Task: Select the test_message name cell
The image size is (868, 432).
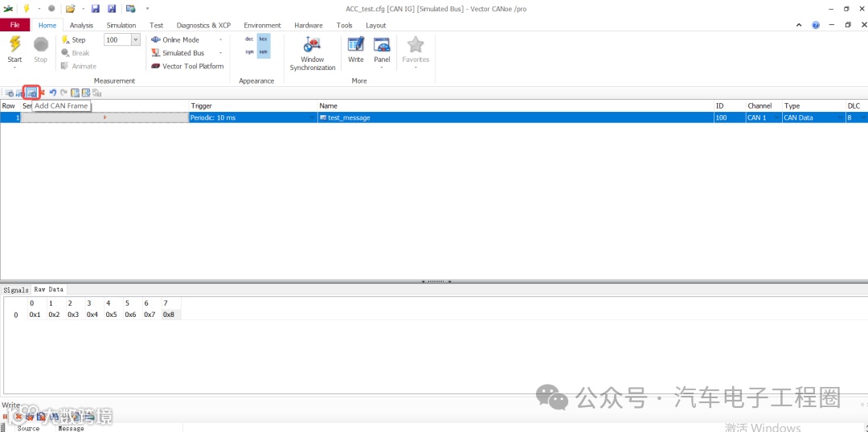Action: pyautogui.click(x=516, y=117)
